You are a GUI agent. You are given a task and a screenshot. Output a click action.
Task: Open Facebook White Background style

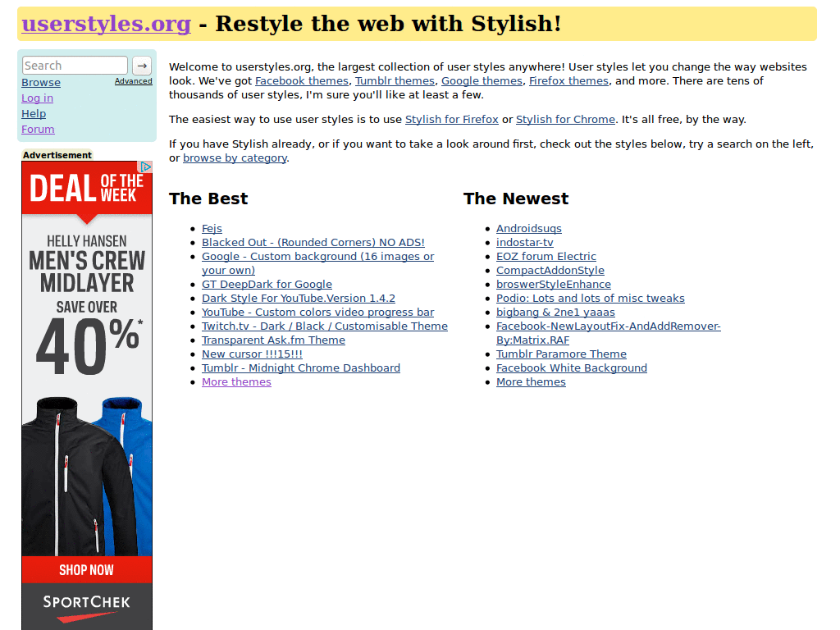point(572,368)
